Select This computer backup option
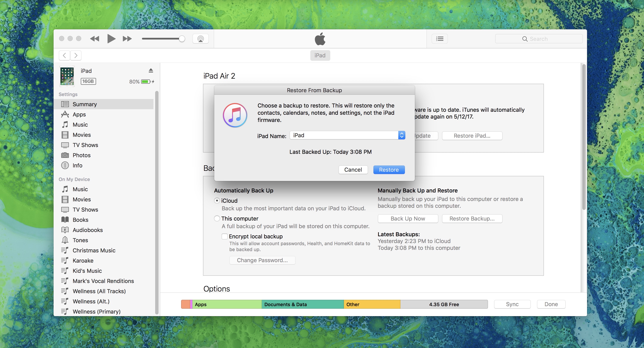The width and height of the screenshot is (644, 348). coord(217,218)
